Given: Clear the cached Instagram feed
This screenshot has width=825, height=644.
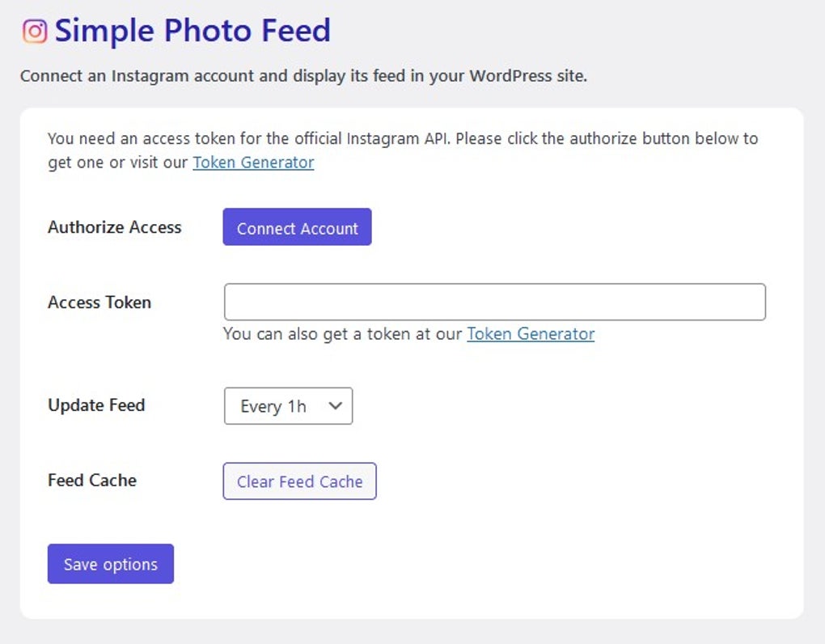Looking at the screenshot, I should pos(299,481).
